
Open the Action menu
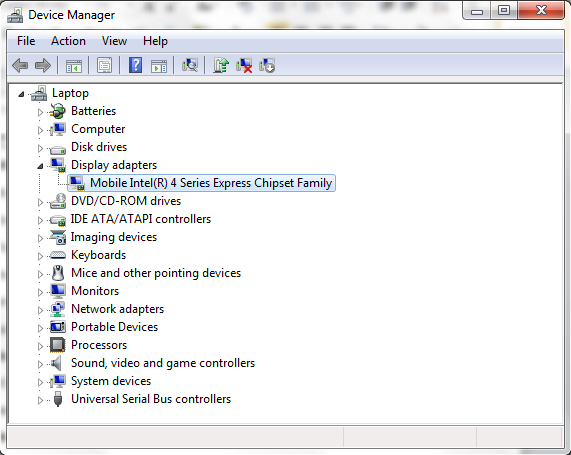coord(68,41)
